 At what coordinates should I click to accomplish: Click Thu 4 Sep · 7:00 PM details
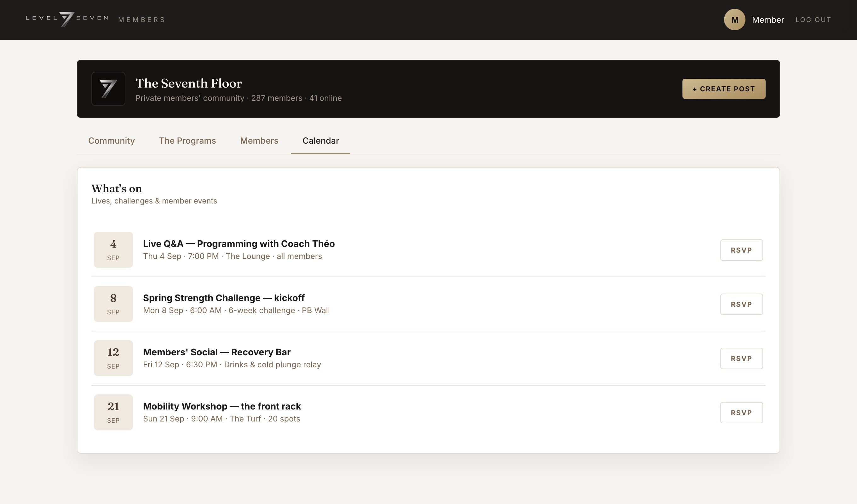click(232, 256)
